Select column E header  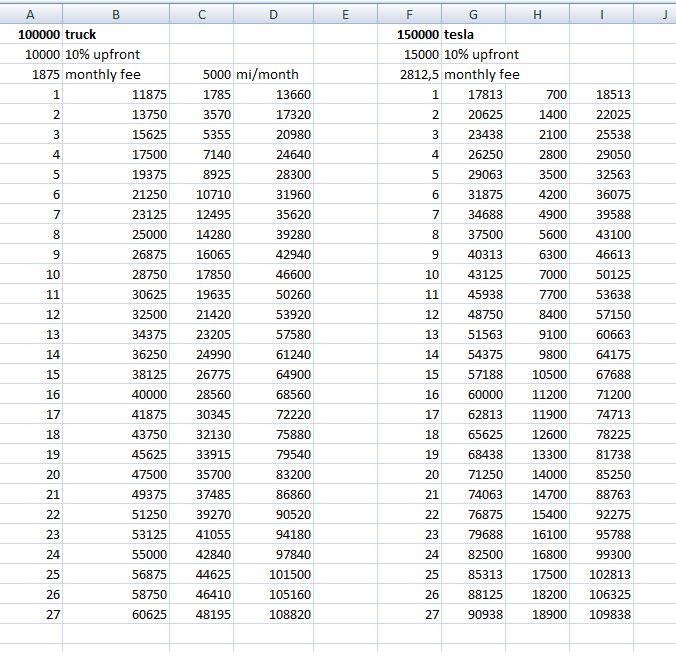tap(345, 14)
